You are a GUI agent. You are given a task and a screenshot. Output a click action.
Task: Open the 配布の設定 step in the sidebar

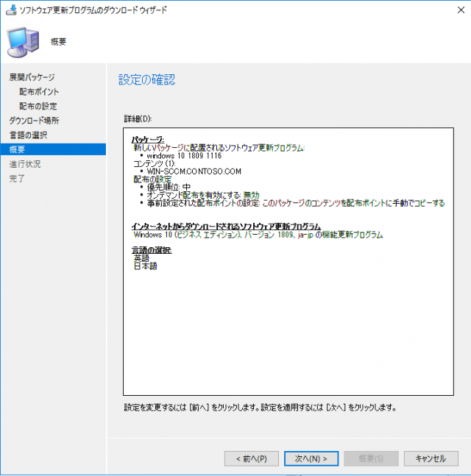[x=38, y=106]
